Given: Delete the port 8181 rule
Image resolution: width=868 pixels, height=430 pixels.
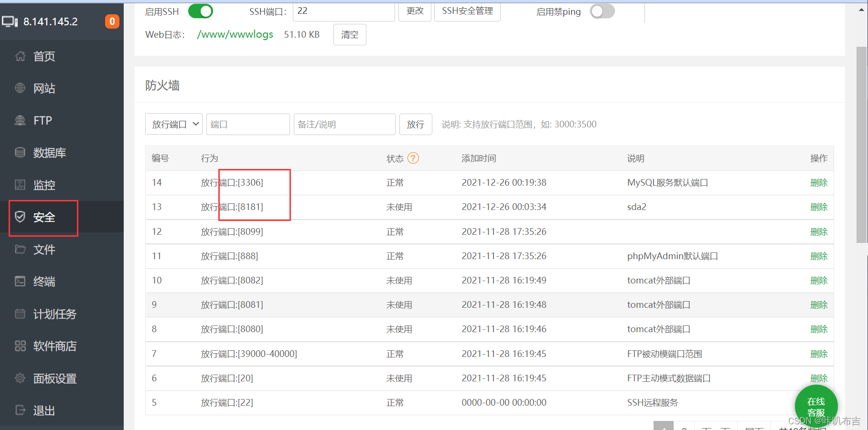Looking at the screenshot, I should click(x=819, y=207).
